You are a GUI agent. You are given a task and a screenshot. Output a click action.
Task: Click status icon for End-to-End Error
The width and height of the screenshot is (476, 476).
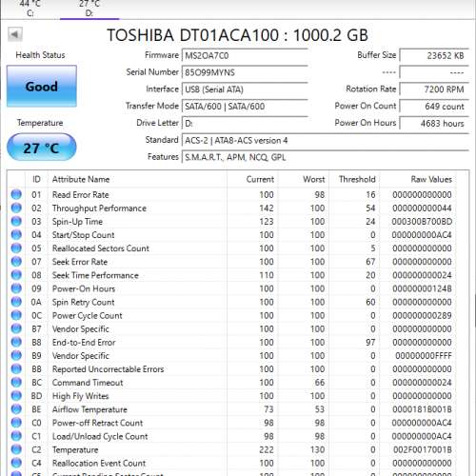coord(16,342)
